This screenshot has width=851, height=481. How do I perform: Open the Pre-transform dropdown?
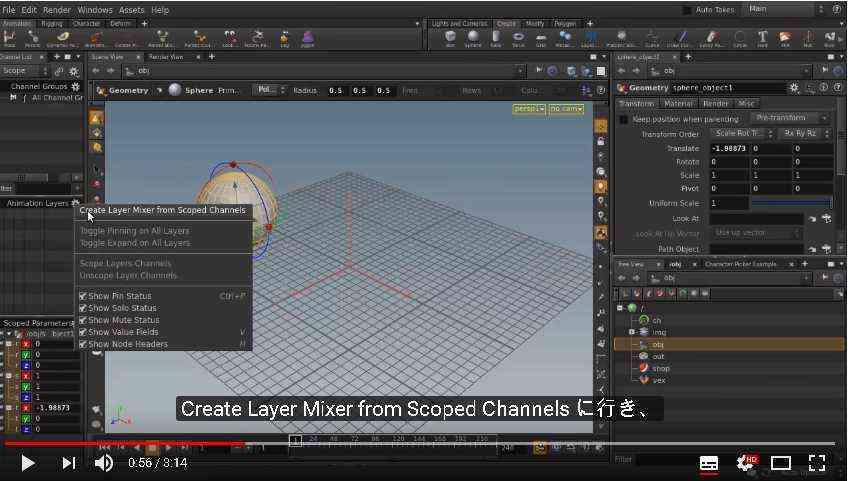(x=790, y=118)
